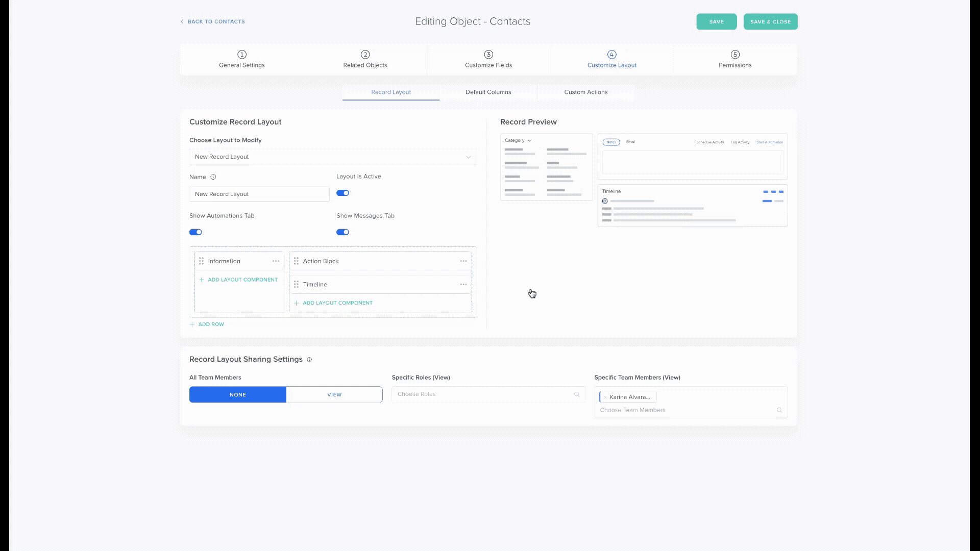Go to Permissions step
This screenshot has width=980, height=551.
click(734, 59)
